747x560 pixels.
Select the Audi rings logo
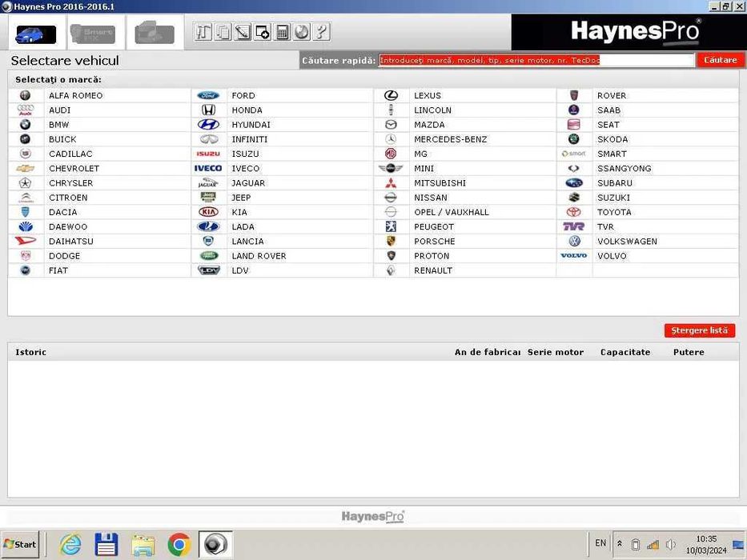26,110
